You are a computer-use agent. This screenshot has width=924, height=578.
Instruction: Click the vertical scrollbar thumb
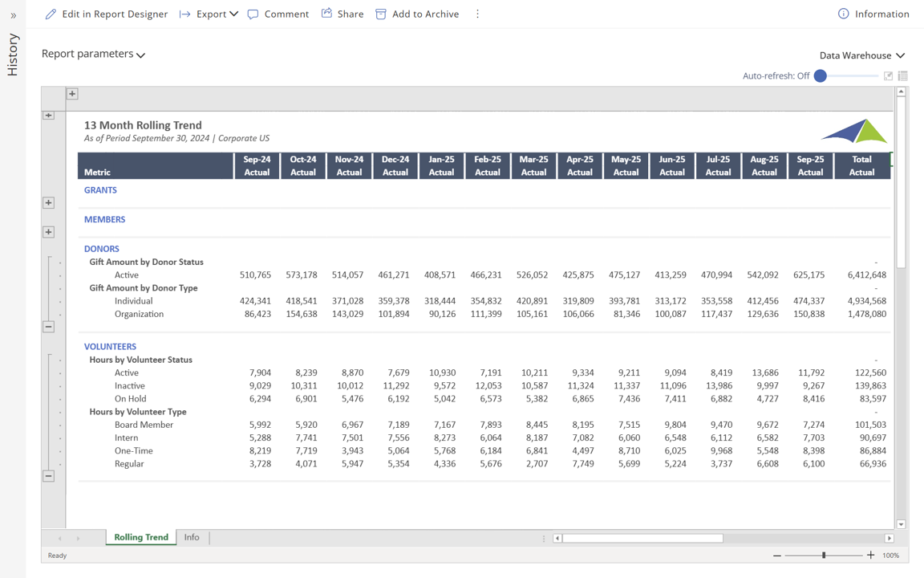901,183
